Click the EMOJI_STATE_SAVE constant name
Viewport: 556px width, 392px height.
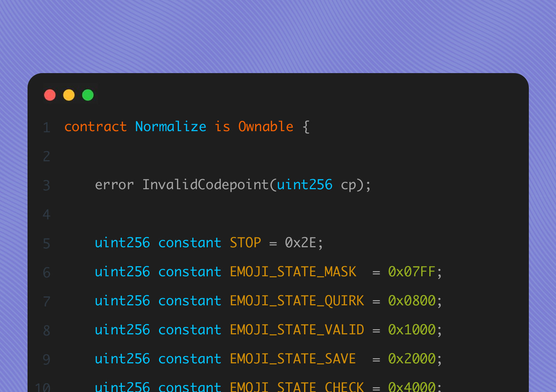[x=293, y=359]
